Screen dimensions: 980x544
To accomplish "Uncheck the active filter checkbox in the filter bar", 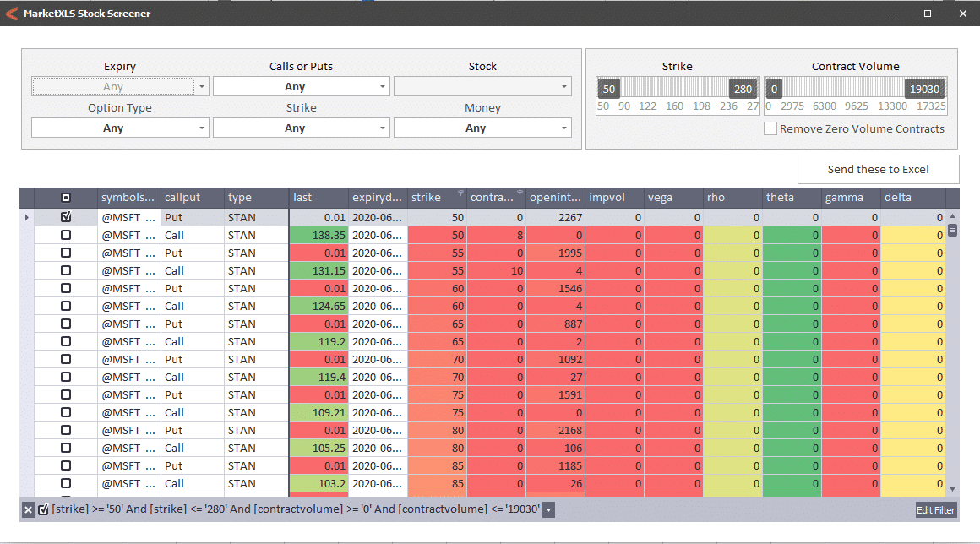I will point(43,510).
